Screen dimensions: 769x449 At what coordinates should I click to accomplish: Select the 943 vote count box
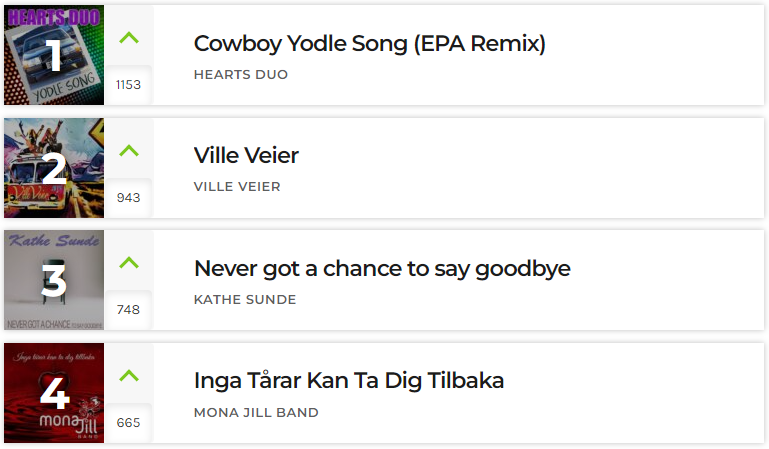[x=128, y=198]
